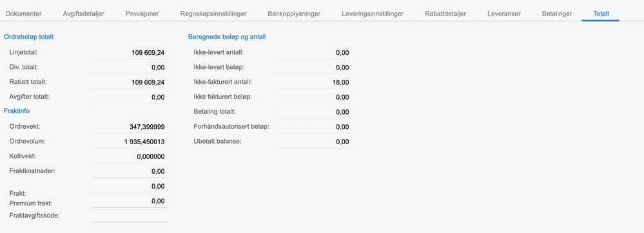Select the Ubetalt balanse value field

[315, 142]
